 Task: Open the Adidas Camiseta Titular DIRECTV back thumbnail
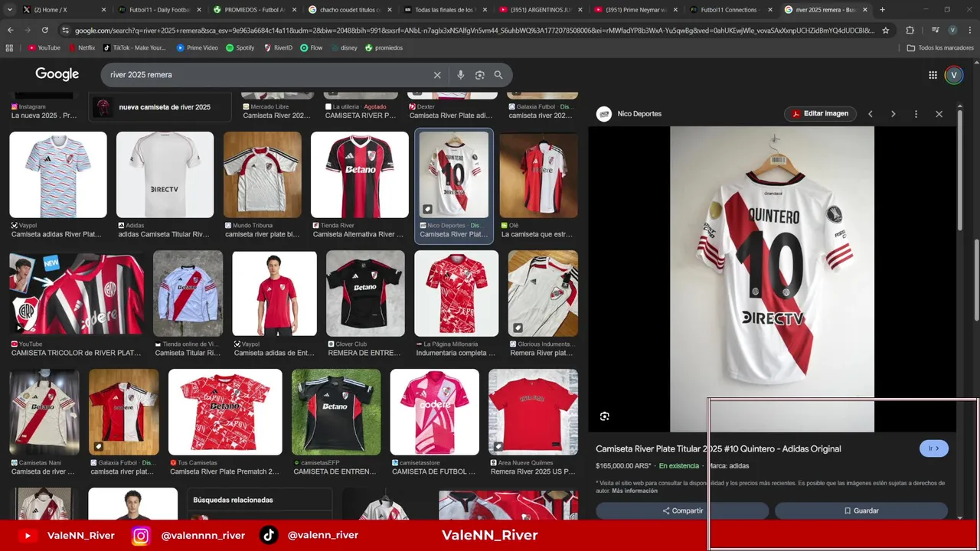165,175
